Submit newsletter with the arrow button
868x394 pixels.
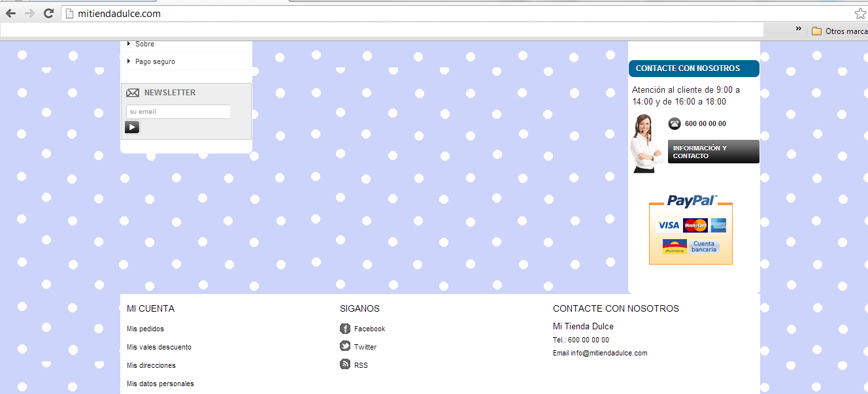point(132,127)
